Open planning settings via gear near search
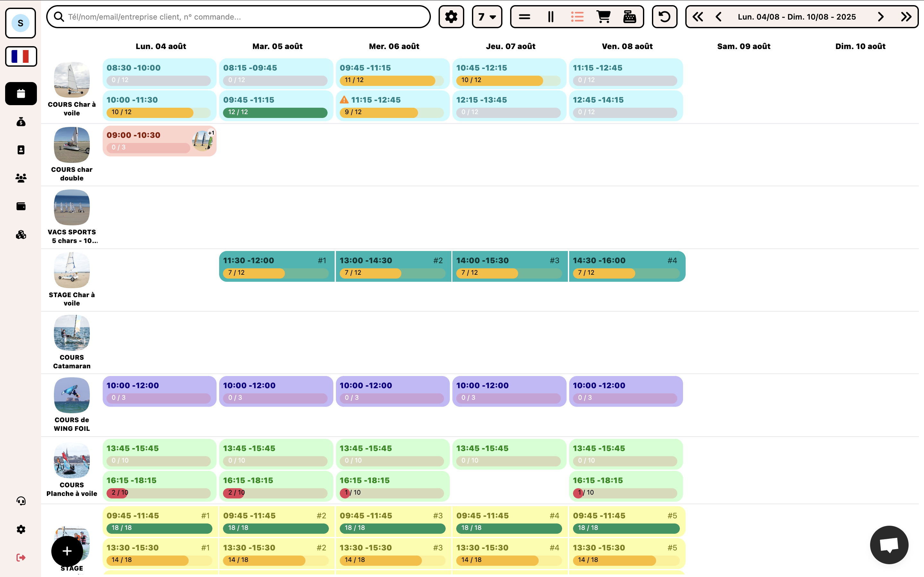The image size is (924, 577). coord(451,16)
